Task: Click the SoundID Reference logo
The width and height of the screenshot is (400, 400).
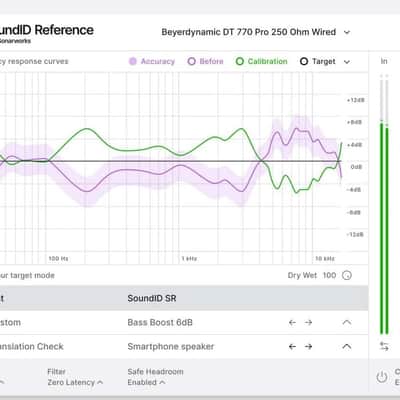Action: pyautogui.click(x=47, y=33)
